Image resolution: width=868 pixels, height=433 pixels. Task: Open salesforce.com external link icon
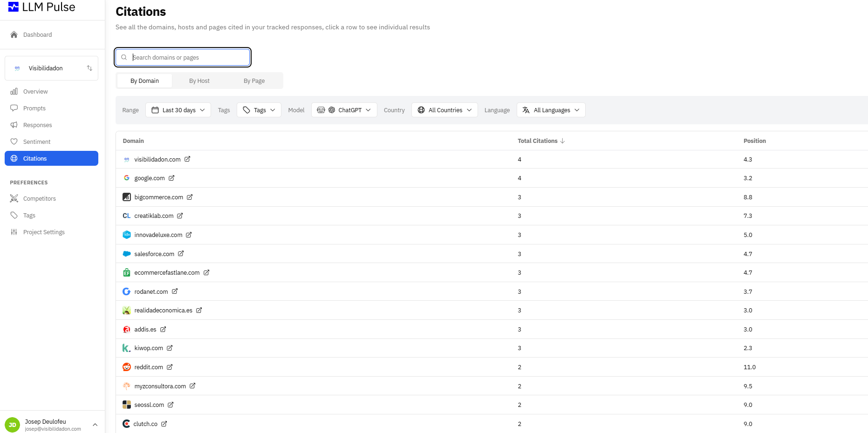(x=181, y=254)
